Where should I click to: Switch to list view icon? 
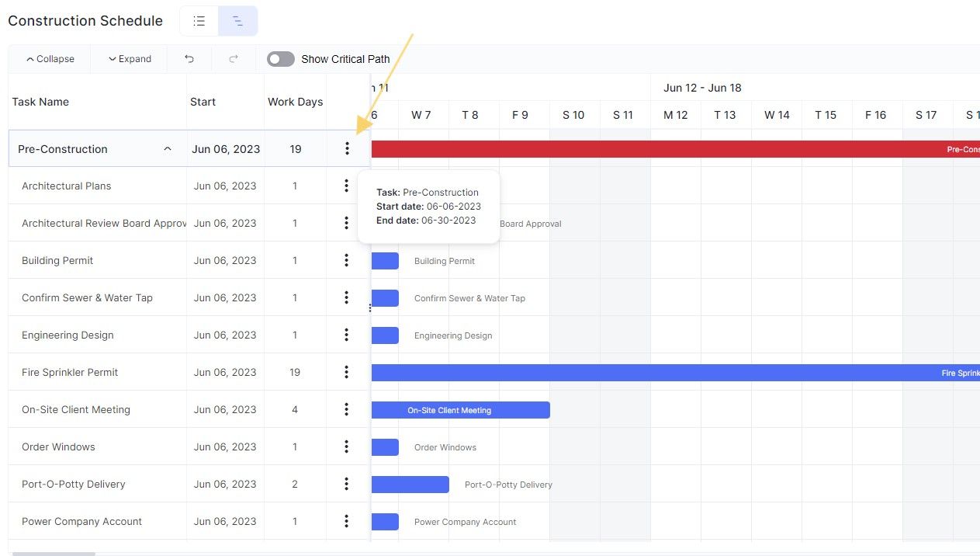click(x=199, y=21)
